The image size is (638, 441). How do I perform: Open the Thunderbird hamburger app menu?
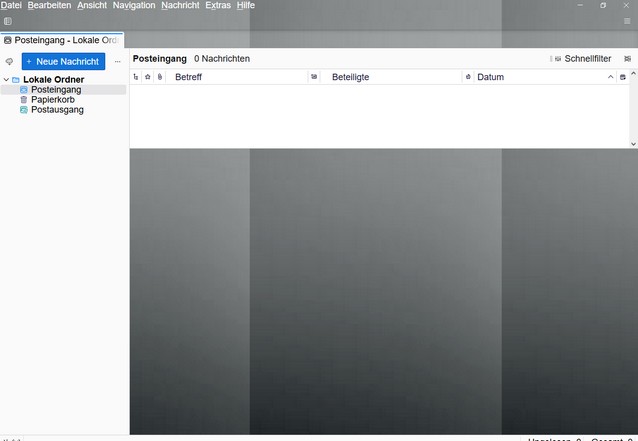pos(627,21)
